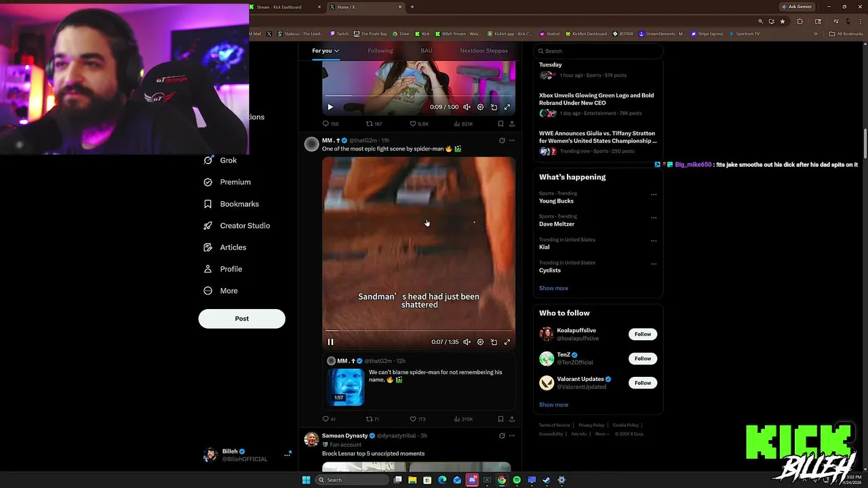Open a new browser tab
868x488 pixels.
click(412, 7)
